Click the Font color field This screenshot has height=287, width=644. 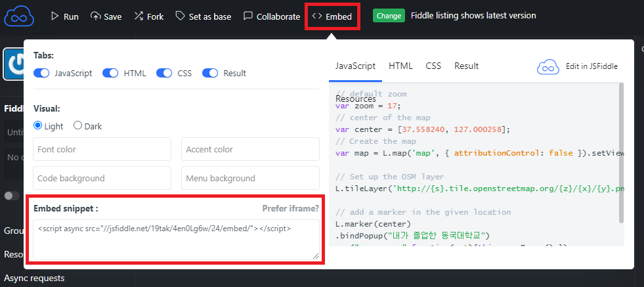pos(102,149)
